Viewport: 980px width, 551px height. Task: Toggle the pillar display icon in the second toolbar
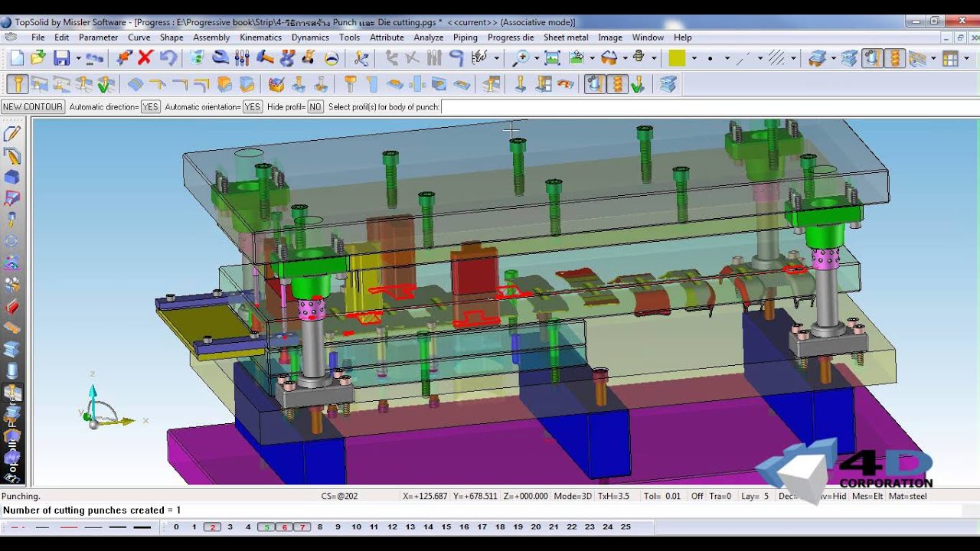click(595, 84)
